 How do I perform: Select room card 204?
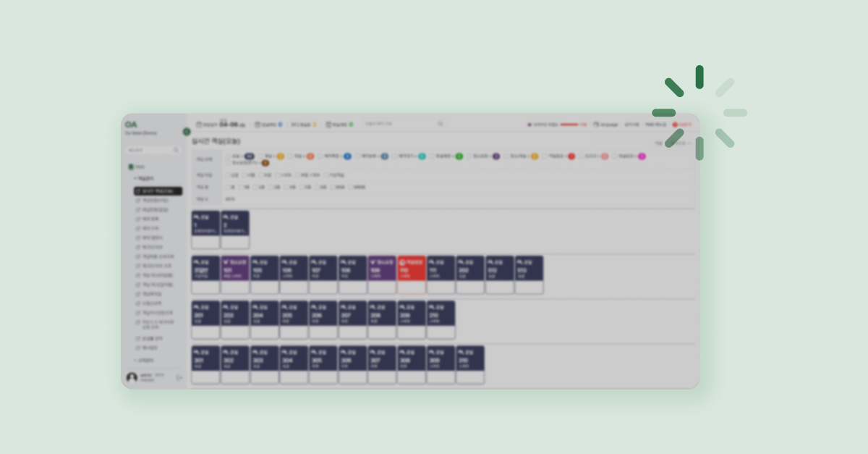265,320
